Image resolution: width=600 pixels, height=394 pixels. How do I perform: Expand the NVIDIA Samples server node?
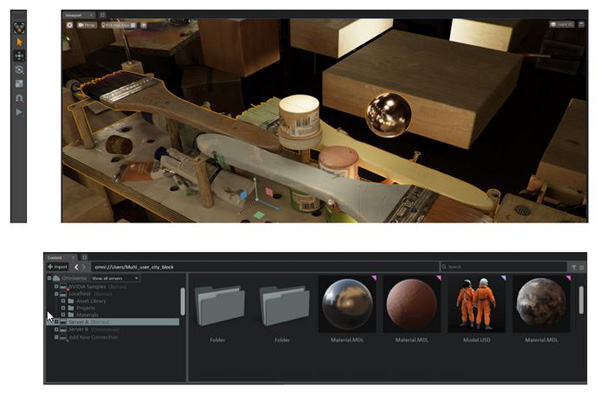[x=56, y=287]
